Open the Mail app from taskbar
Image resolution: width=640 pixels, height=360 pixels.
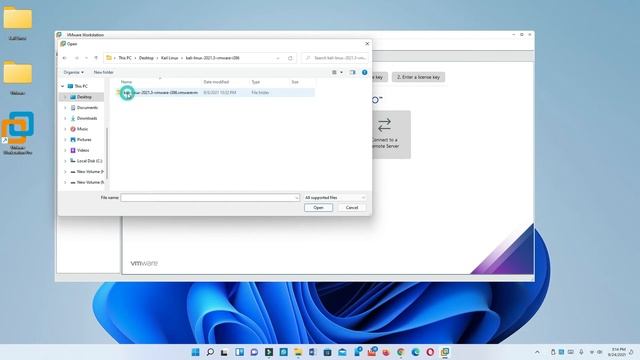tap(342, 352)
